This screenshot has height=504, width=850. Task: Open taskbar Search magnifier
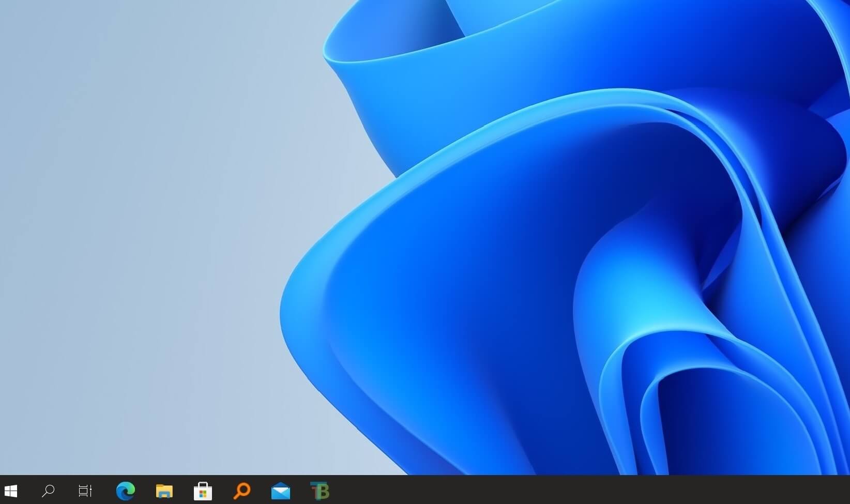(48, 491)
